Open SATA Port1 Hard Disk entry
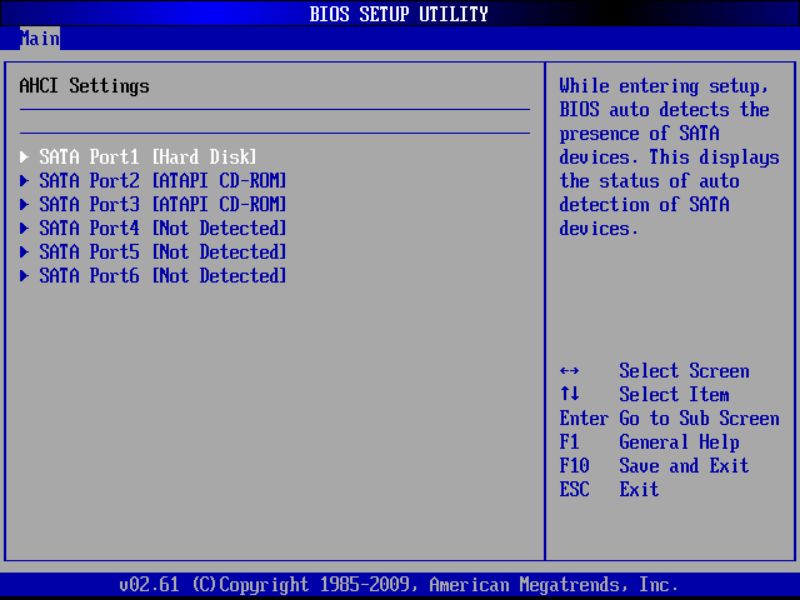Viewport: 800px width, 600px height. [148, 157]
